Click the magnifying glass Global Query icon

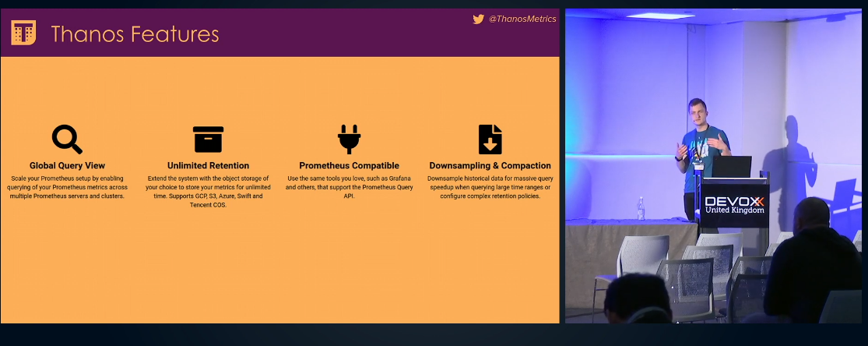pyautogui.click(x=67, y=139)
